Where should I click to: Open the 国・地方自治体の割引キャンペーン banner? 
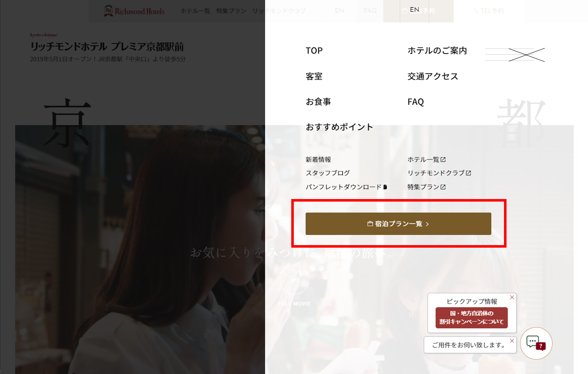(471, 318)
